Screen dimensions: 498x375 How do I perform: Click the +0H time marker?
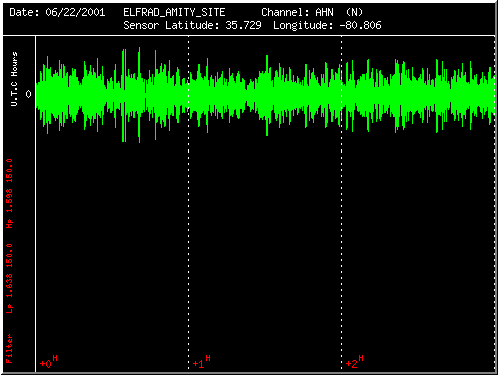point(49,362)
